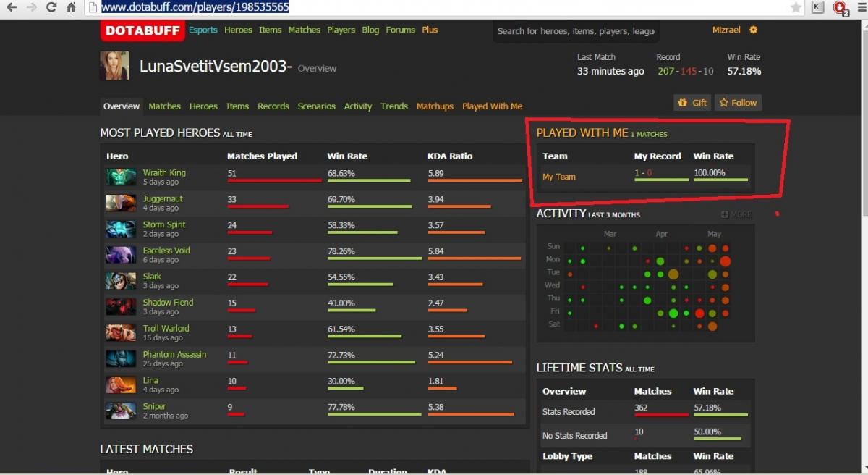The height and width of the screenshot is (475, 868).
Task: Reload the page with refresh icon
Action: (51, 7)
